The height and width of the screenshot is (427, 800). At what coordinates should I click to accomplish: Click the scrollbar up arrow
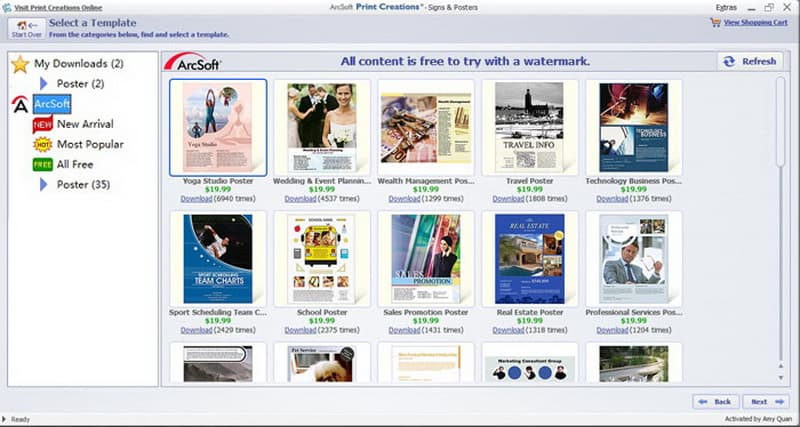tap(780, 365)
